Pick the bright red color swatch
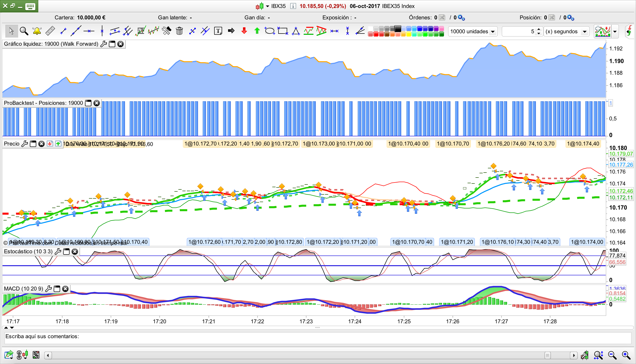The width and height of the screenshot is (636, 364). click(376, 34)
